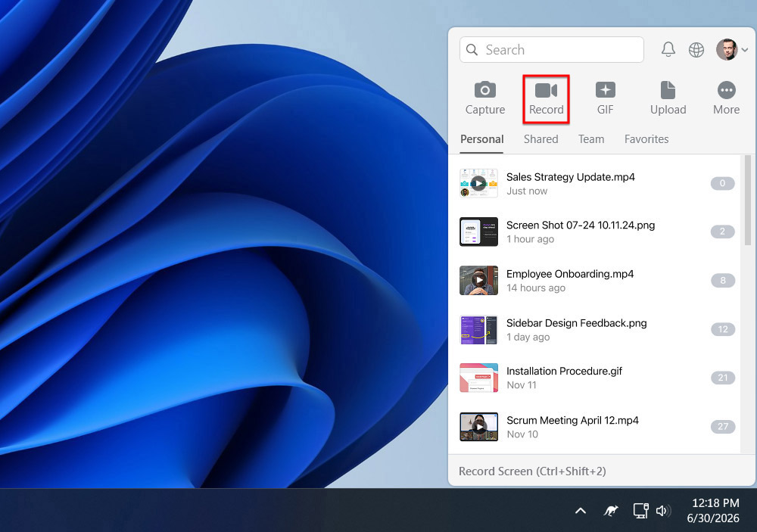Switch to the Team tab
This screenshot has height=532, width=757.
click(591, 139)
